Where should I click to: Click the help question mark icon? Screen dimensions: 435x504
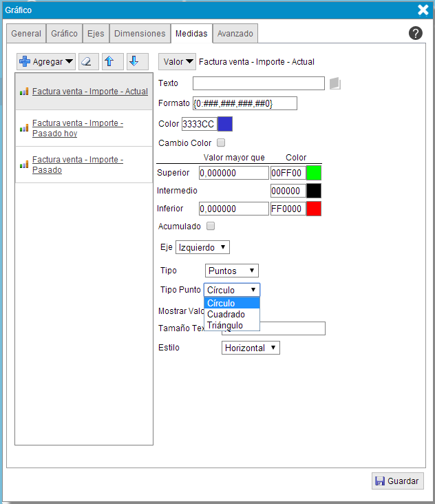click(415, 33)
